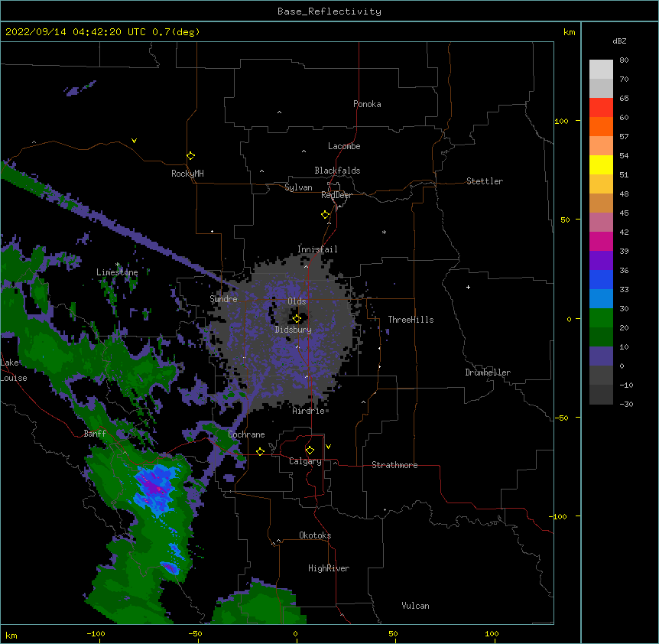Pick the lightest gray 70–80 dBZ legend swatch
The width and height of the screenshot is (659, 644).
pos(601,70)
